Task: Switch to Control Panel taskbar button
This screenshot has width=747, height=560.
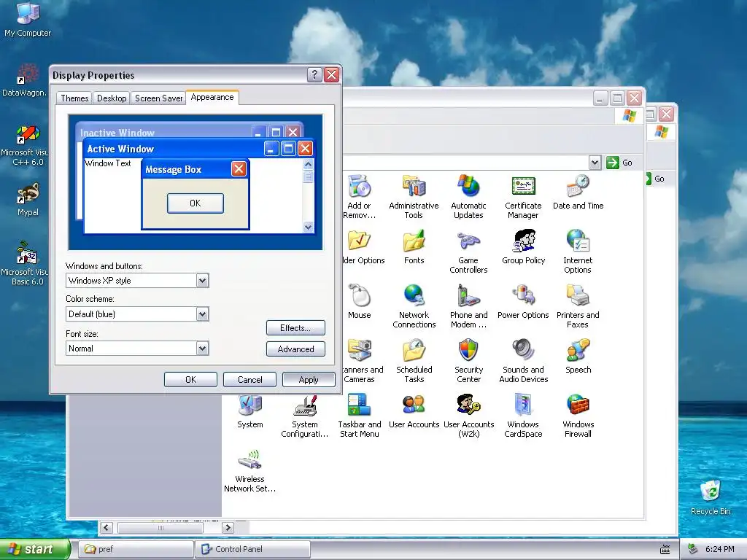Action: click(252, 549)
